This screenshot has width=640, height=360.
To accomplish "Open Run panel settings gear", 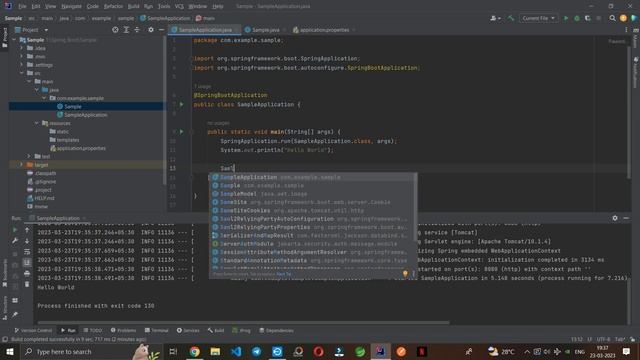I will point(615,218).
